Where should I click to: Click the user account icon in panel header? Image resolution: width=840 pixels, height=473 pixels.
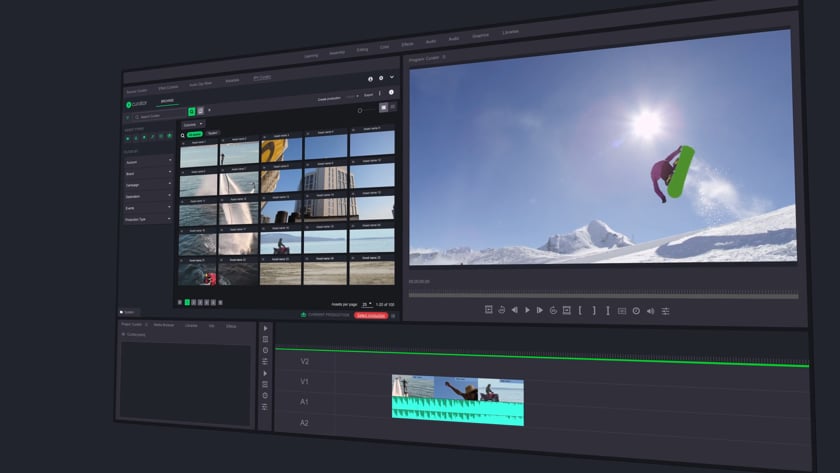click(x=370, y=79)
